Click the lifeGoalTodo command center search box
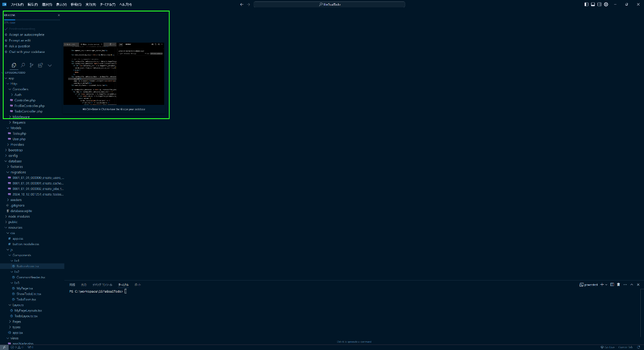The width and height of the screenshot is (644, 350). (329, 4)
